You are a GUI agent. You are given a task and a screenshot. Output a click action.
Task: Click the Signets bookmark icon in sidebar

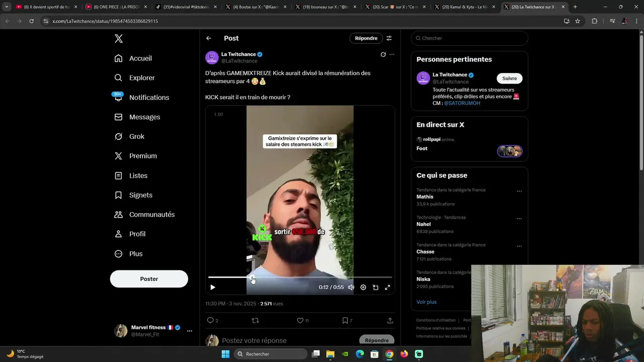point(118,195)
